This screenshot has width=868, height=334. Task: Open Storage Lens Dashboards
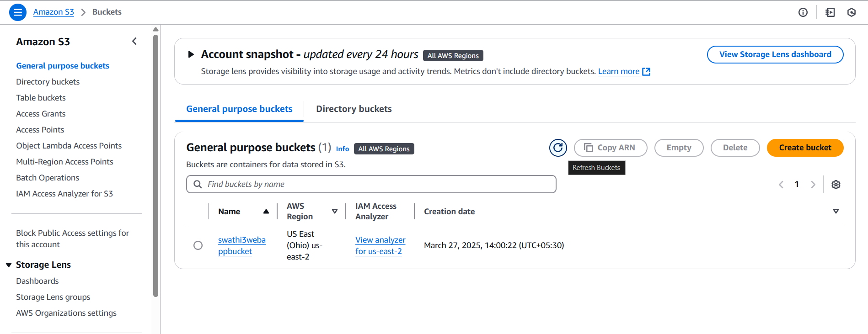click(x=38, y=281)
